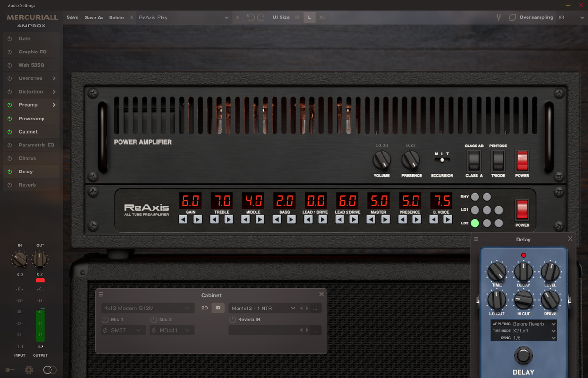Click the redo icon
The height and width of the screenshot is (378, 588).
pyautogui.click(x=261, y=17)
